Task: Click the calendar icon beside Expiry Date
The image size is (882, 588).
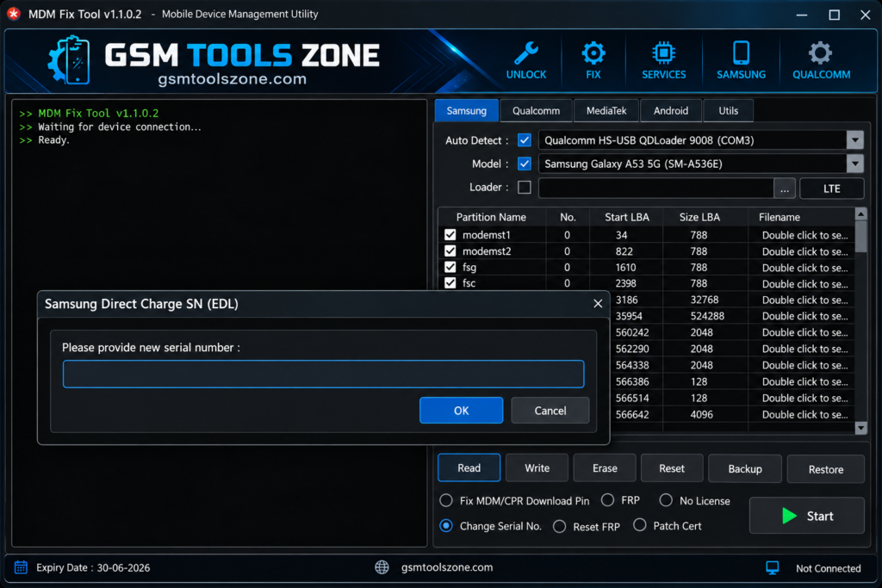Action: (21, 567)
